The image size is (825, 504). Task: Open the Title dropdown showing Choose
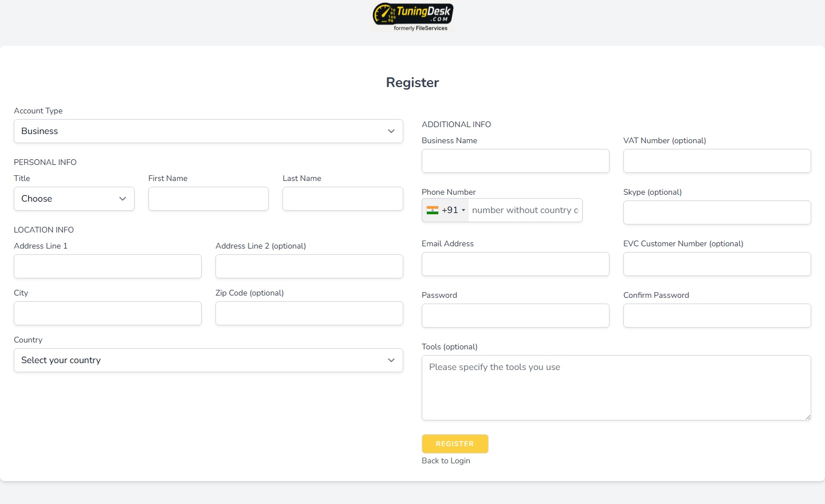(74, 199)
